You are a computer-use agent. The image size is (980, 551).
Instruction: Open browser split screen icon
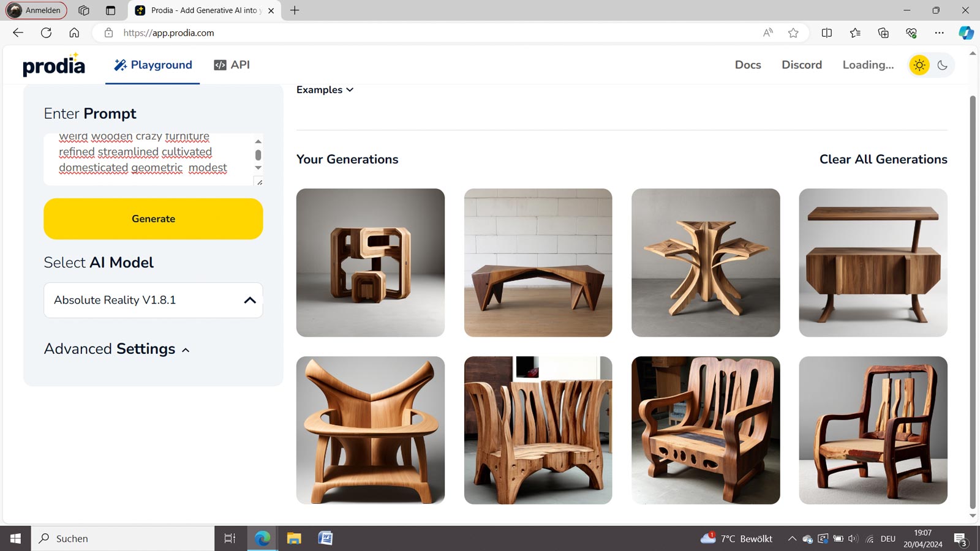pos(826,33)
